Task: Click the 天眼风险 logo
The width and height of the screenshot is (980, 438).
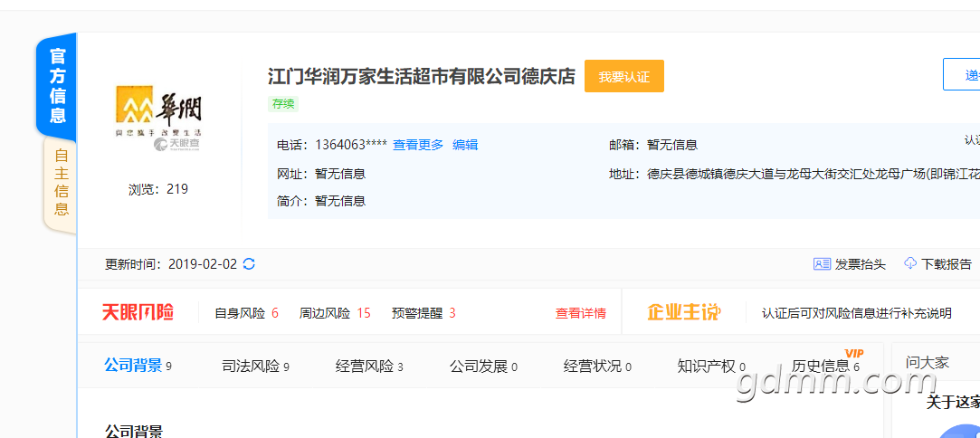Action: point(138,312)
